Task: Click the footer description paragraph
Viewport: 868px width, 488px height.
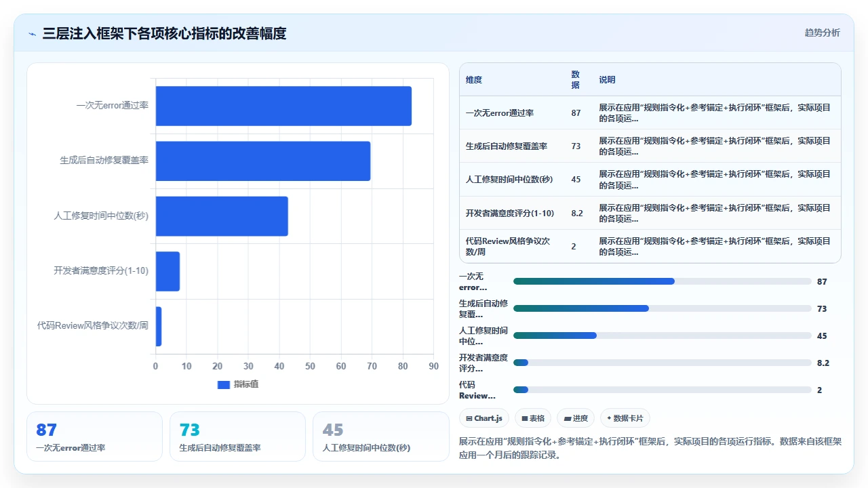Action: pos(650,448)
